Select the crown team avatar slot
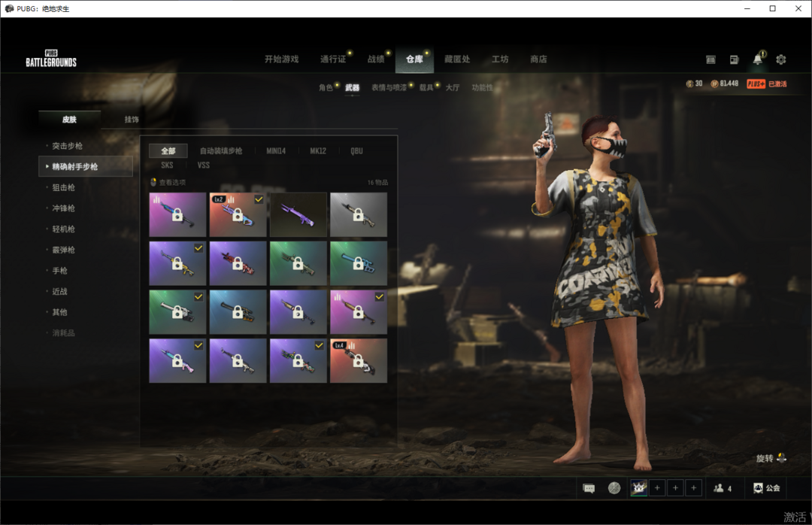The height and width of the screenshot is (525, 812). [639, 487]
